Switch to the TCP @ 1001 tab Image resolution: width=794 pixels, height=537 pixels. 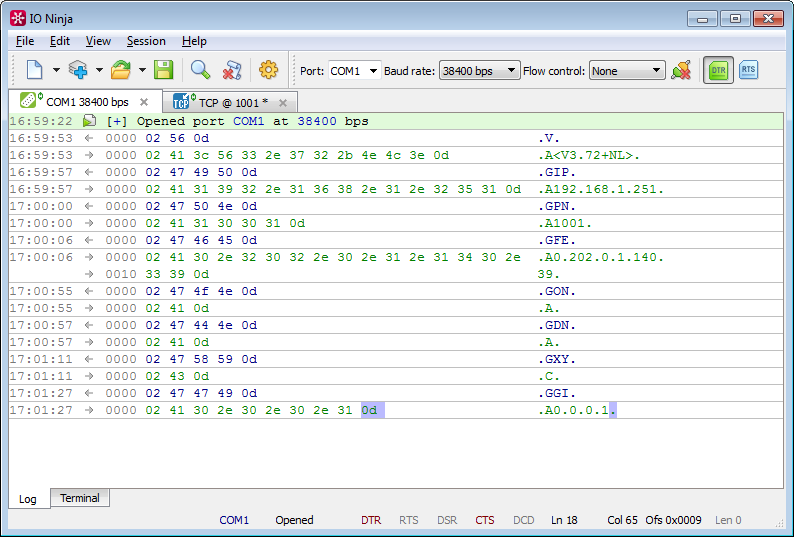[x=230, y=103]
